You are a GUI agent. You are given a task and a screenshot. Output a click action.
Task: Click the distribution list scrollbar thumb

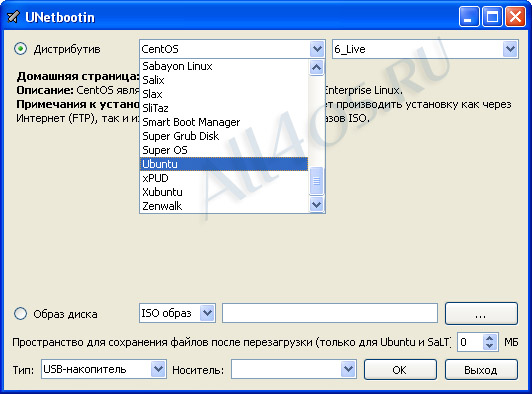click(317, 181)
